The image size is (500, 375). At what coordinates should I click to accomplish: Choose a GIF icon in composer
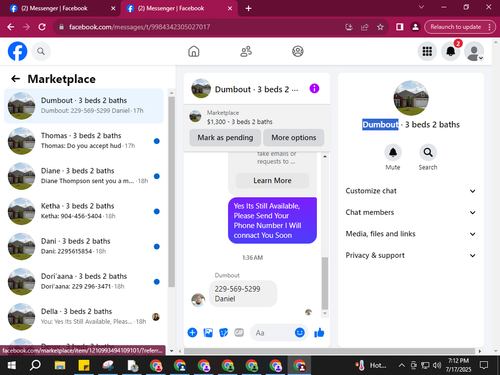coord(239,332)
